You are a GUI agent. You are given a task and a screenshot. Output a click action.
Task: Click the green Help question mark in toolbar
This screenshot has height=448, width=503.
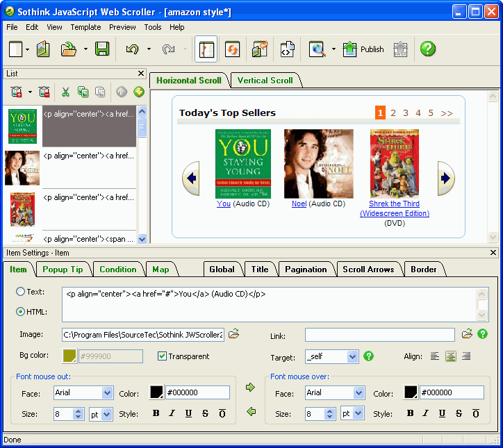427,49
